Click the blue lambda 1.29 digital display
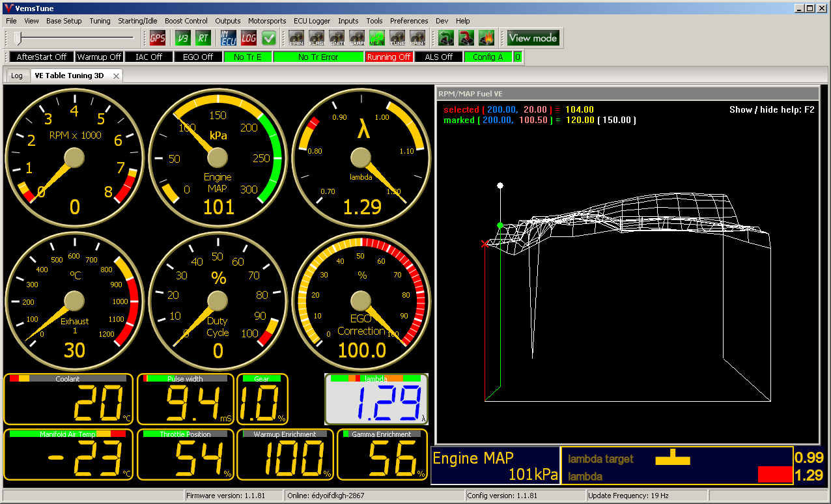This screenshot has height=504, width=831. [376, 399]
